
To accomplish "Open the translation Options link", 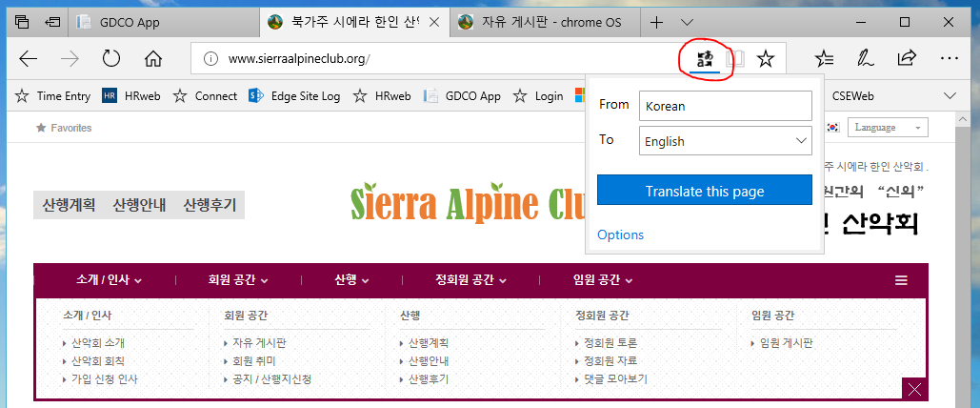I will pyautogui.click(x=620, y=235).
